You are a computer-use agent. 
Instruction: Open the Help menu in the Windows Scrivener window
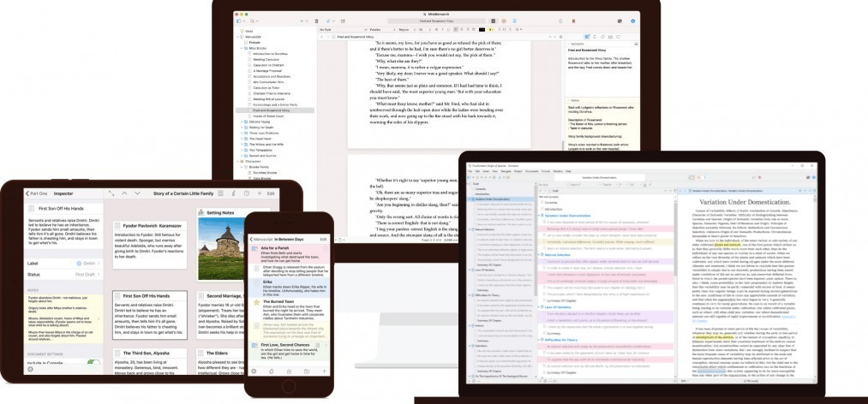point(568,171)
